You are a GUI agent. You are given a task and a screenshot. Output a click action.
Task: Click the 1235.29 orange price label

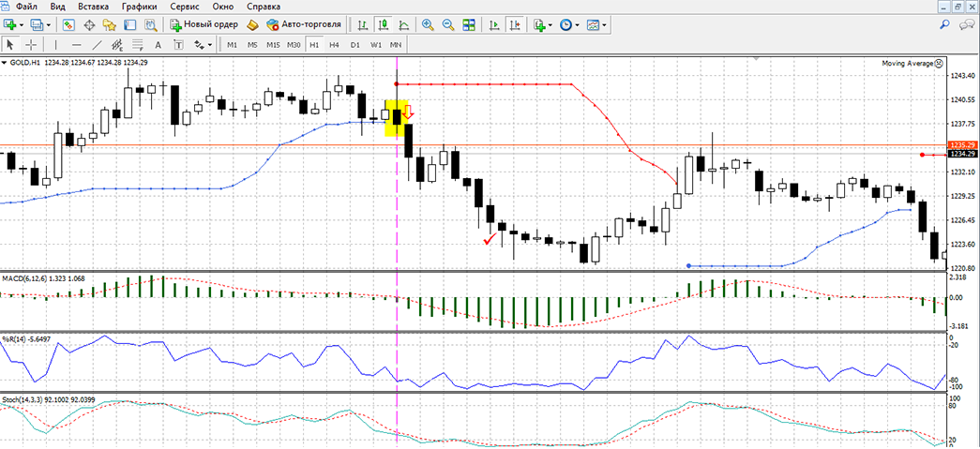(x=962, y=145)
